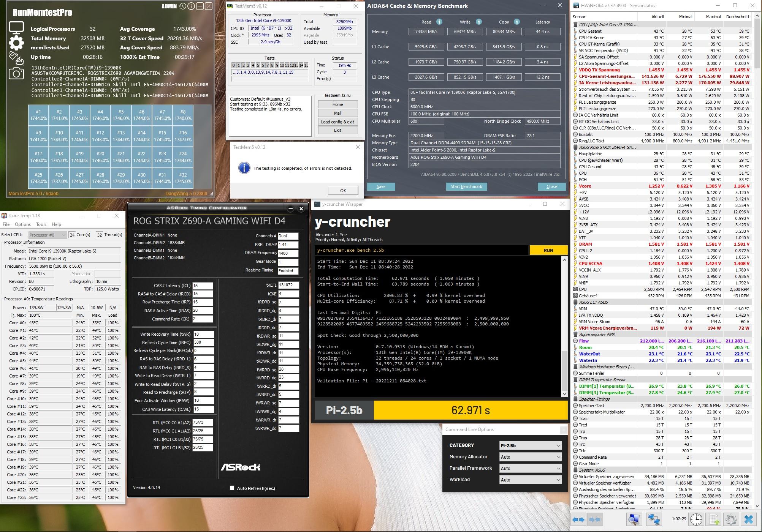
Task: Click CAS# Latency (tCL) field
Action: pyautogui.click(x=203, y=286)
